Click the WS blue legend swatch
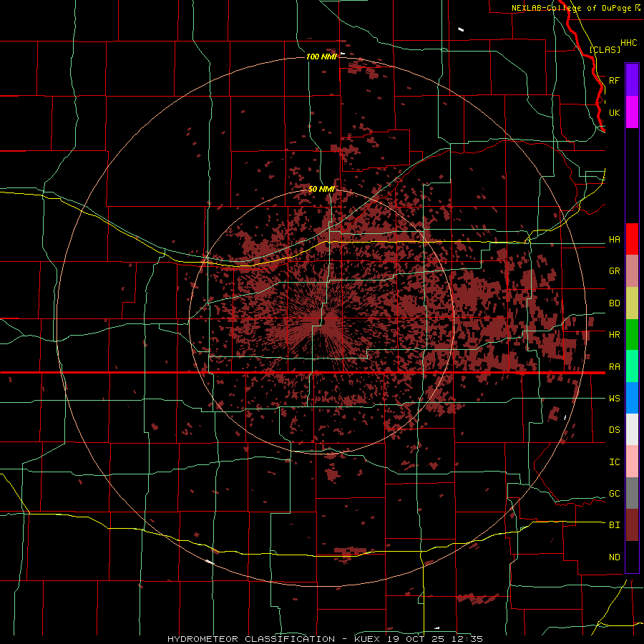 (632, 398)
